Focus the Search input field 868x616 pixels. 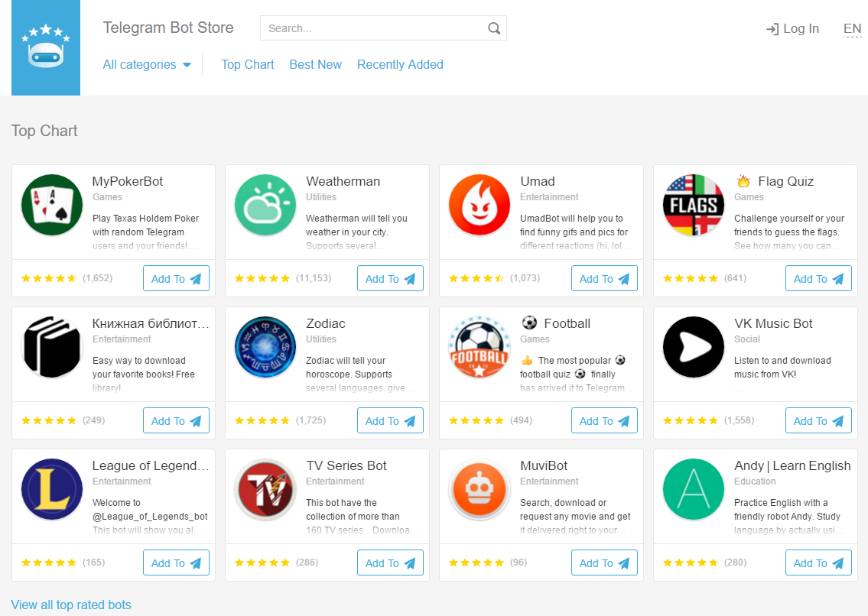click(383, 28)
